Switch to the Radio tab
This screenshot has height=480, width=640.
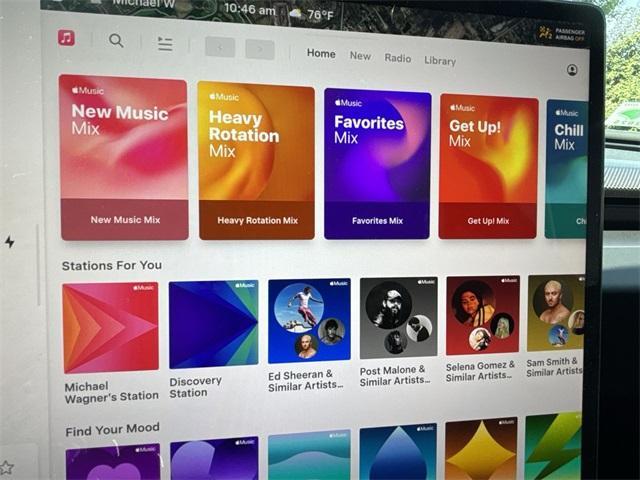tap(398, 58)
